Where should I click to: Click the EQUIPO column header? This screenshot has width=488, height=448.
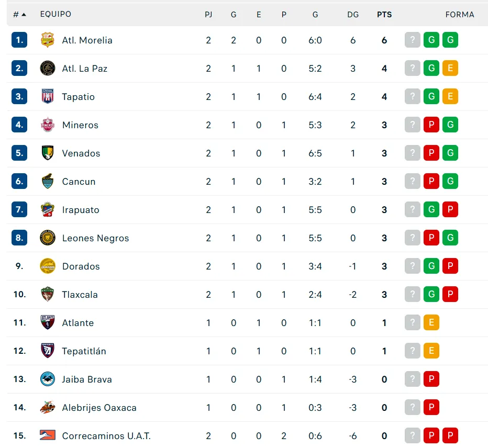pos(56,15)
